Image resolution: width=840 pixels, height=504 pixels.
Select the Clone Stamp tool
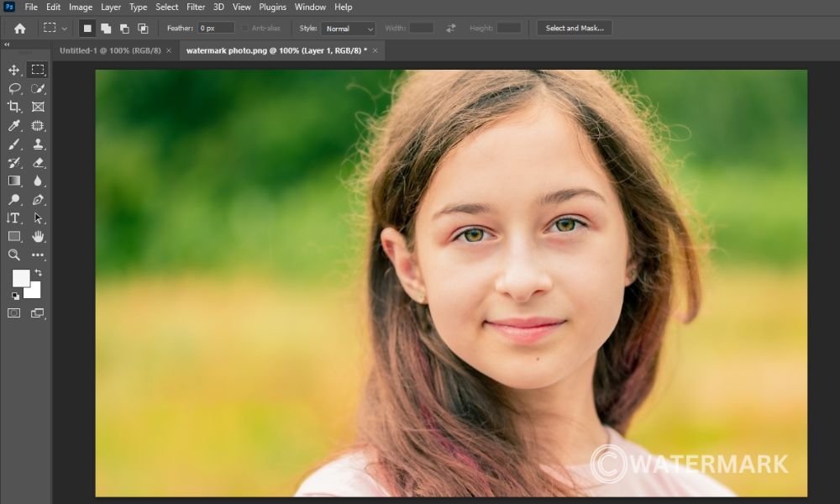(x=38, y=144)
